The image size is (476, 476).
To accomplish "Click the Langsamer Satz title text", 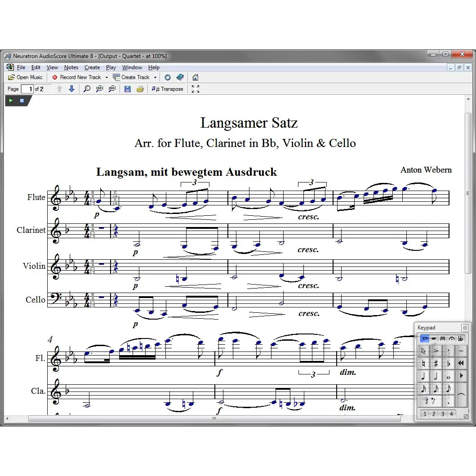I will 249,123.
